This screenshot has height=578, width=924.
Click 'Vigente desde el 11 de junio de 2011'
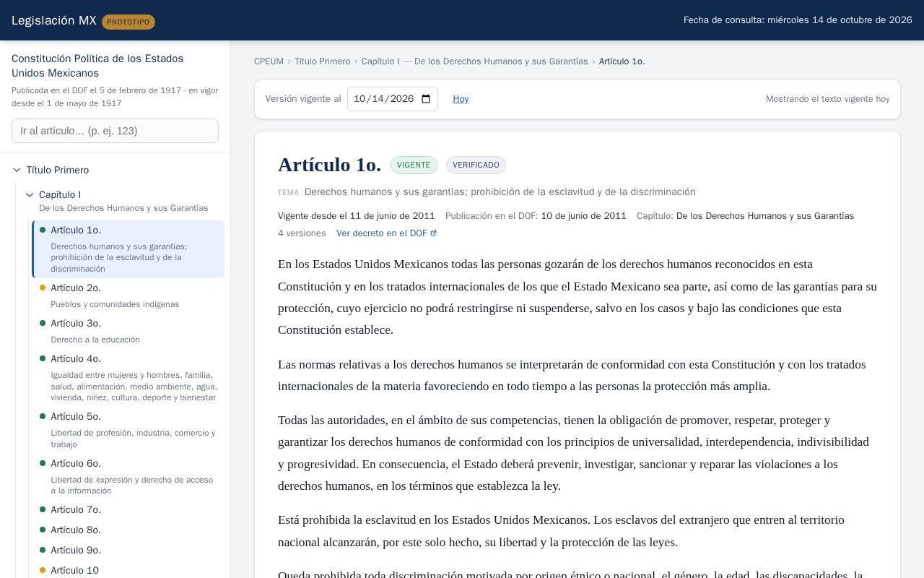(357, 216)
